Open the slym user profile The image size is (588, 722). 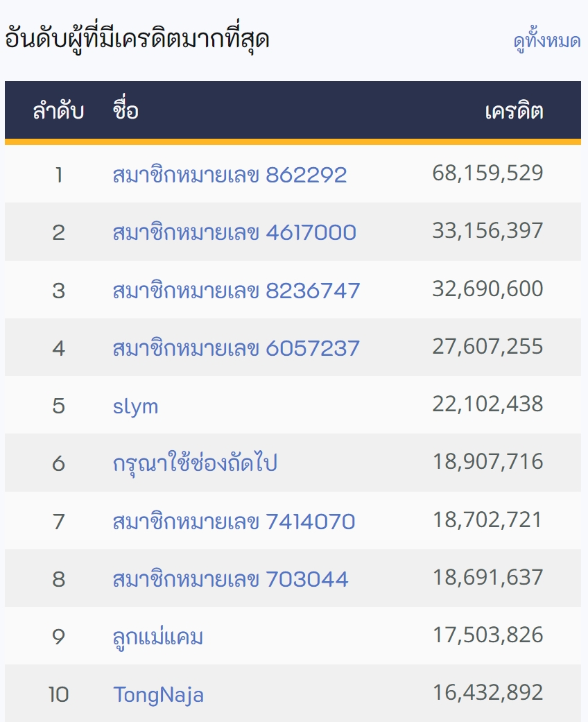pyautogui.click(x=135, y=406)
